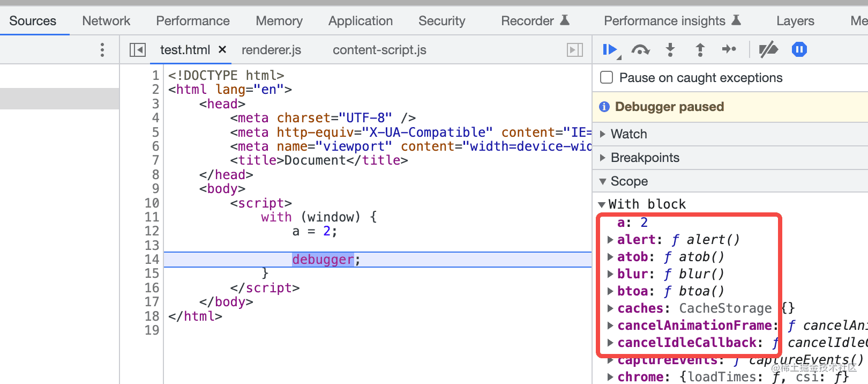This screenshot has height=384, width=868.
Task: Hide the debugger sidebar
Action: coord(575,50)
